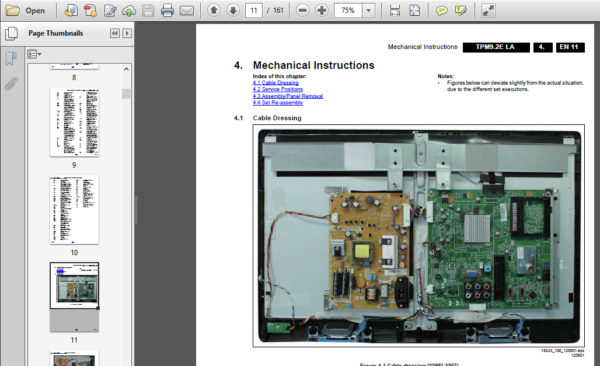Zoom in with the plus button
600x366 pixels.
pos(322,10)
